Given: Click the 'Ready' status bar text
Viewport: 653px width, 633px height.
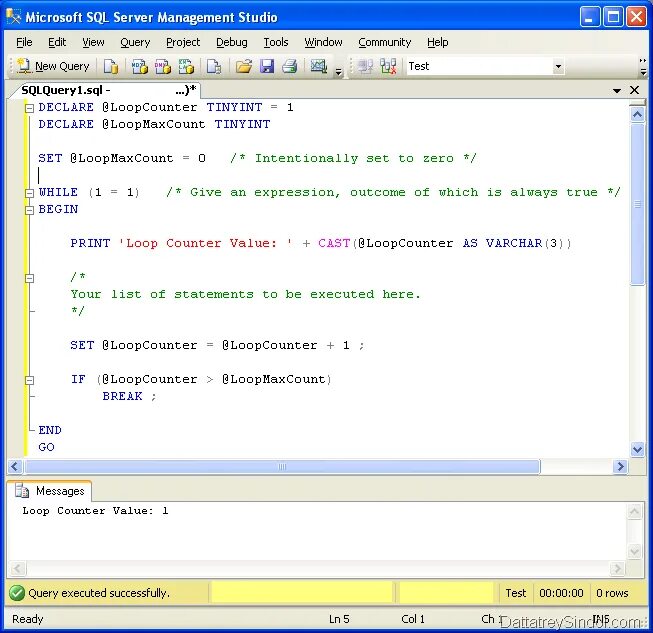Looking at the screenshot, I should tap(27, 619).
